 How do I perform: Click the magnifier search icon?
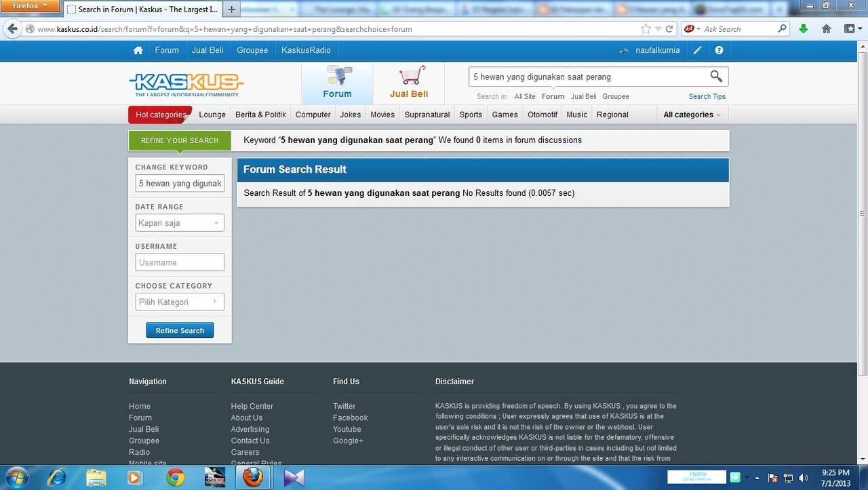(716, 76)
